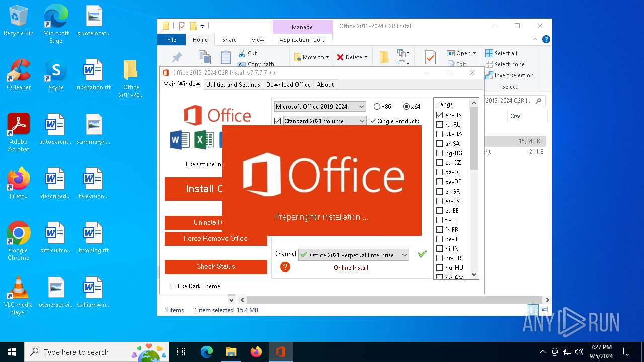Switch to the View ribbon tab
Screen dimensions: 644x362
[258, 40]
